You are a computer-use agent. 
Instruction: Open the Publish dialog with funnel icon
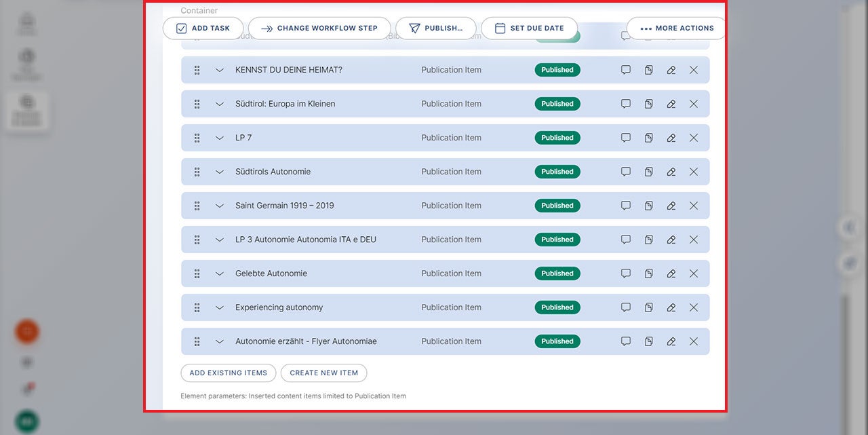click(436, 28)
